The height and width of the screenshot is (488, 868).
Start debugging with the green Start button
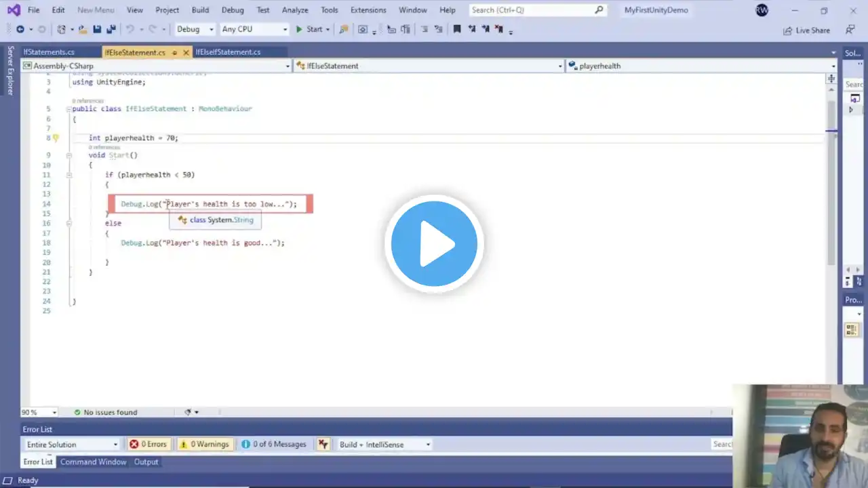(x=309, y=29)
